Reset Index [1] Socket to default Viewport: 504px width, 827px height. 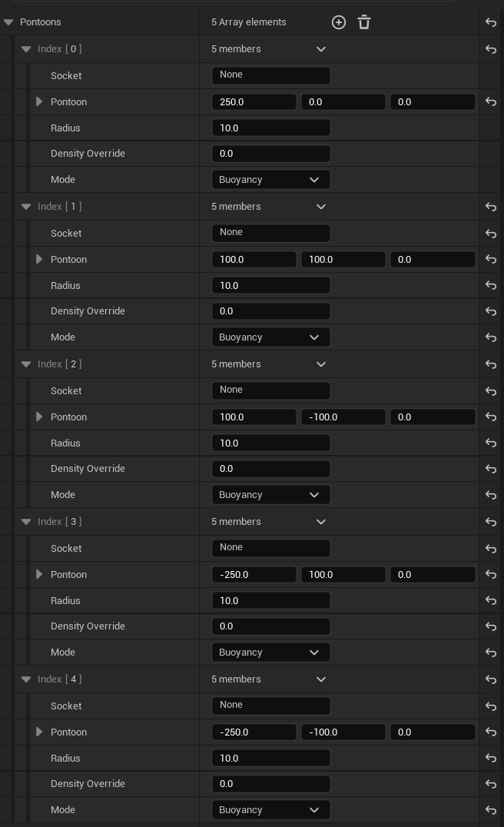491,233
